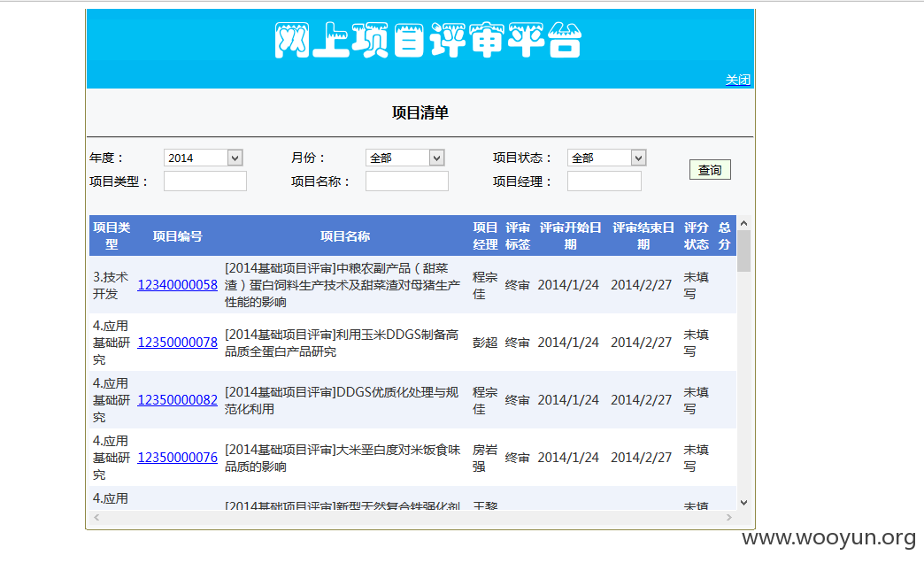Click 3.技术开发 type cell

(x=111, y=285)
